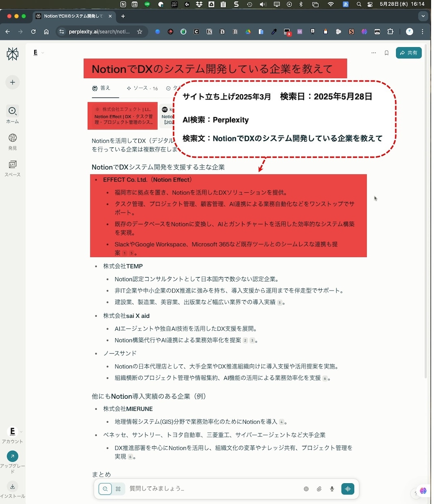The image size is (434, 504).
Task: Open ホーム in the sidebar
Action: click(x=13, y=114)
